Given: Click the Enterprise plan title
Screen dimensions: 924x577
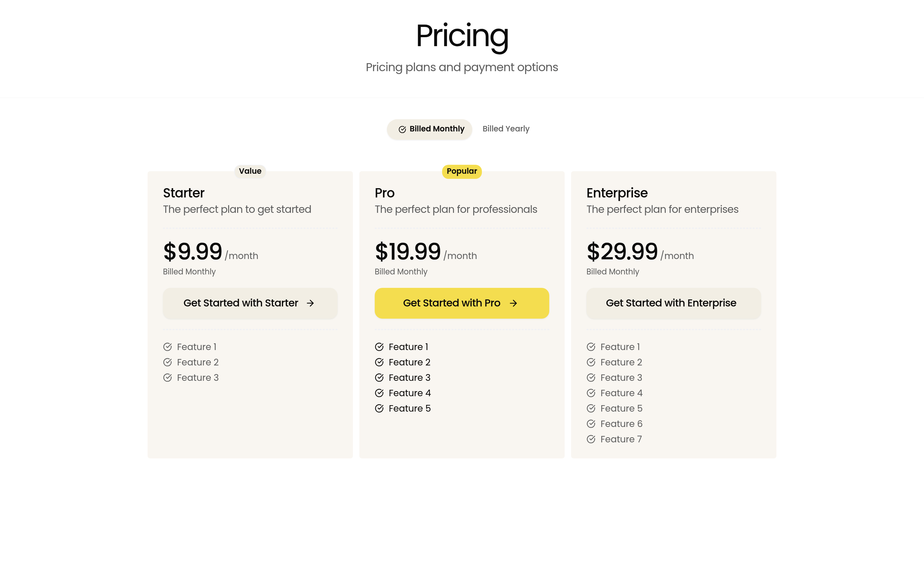Looking at the screenshot, I should click(617, 193).
